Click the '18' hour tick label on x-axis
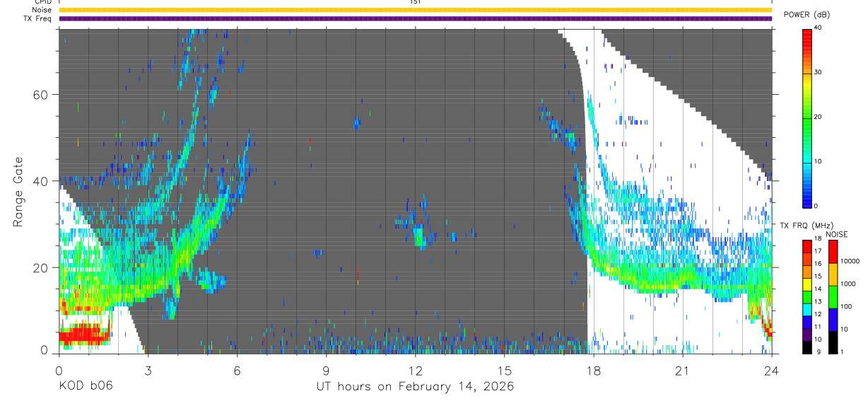 (x=594, y=371)
